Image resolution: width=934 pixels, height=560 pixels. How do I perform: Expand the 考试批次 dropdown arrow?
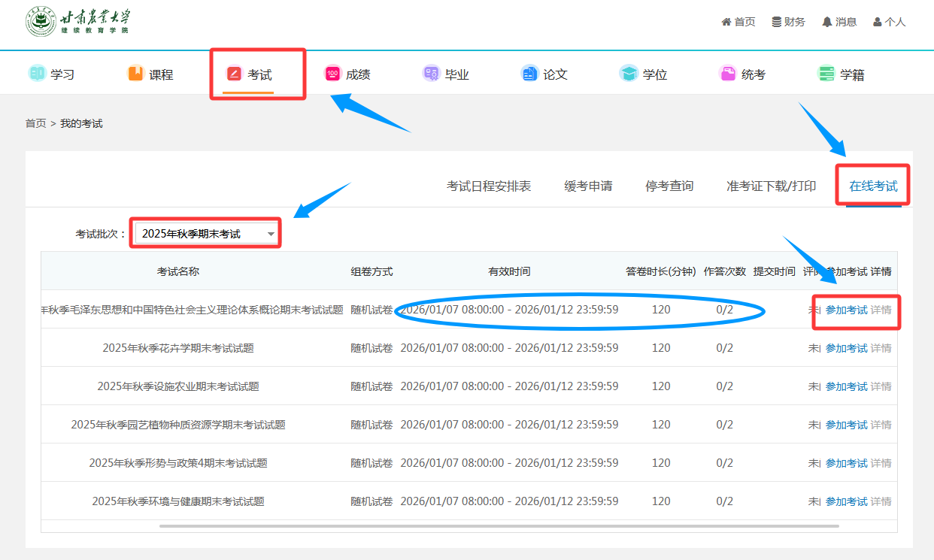271,234
